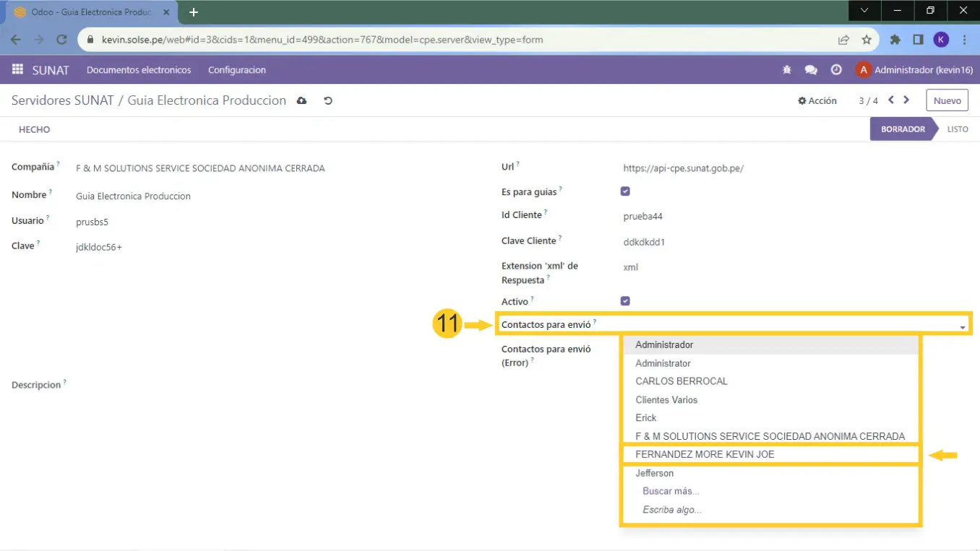The image size is (980, 551).
Task: Click the Odoo browser tab
Action: (92, 12)
